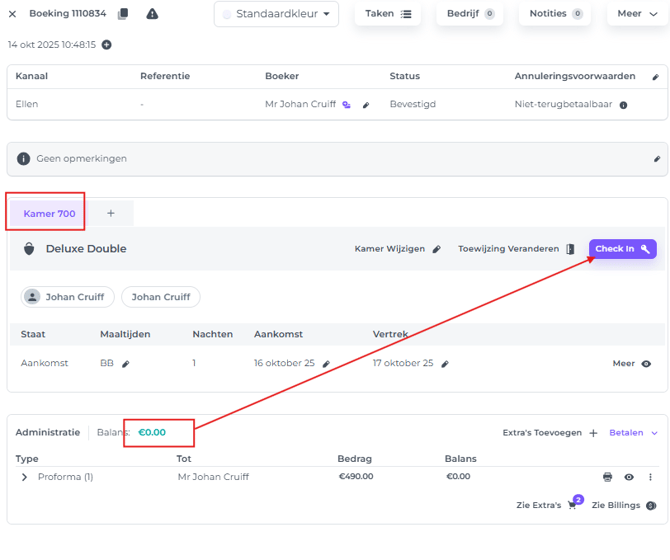Viewport: 670px width, 560px height.
Task: Edit booker Mr Johan Cruiff pencil icon
Action: (x=366, y=105)
